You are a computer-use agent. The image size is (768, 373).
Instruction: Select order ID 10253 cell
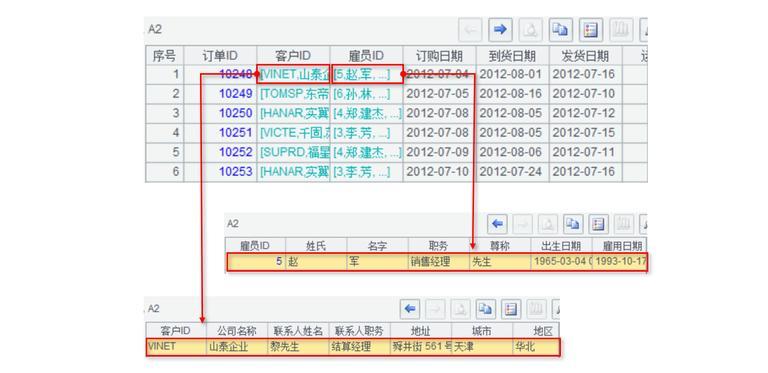(220, 172)
